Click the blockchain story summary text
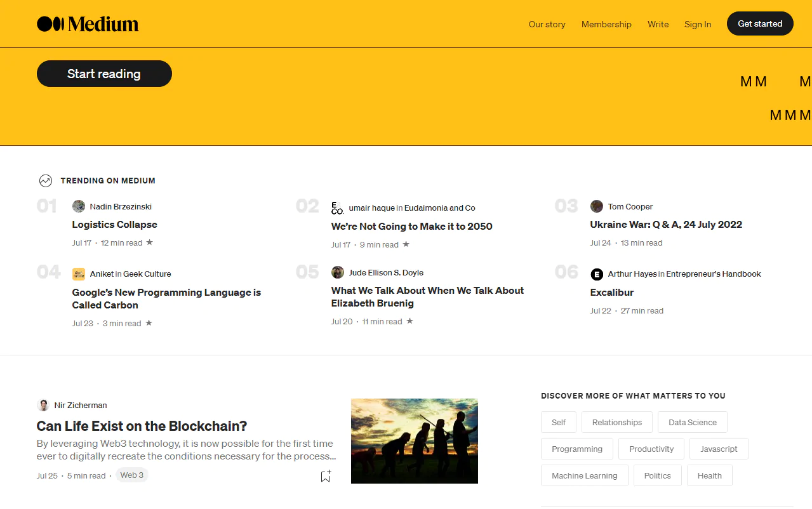812x509 pixels. click(x=186, y=450)
